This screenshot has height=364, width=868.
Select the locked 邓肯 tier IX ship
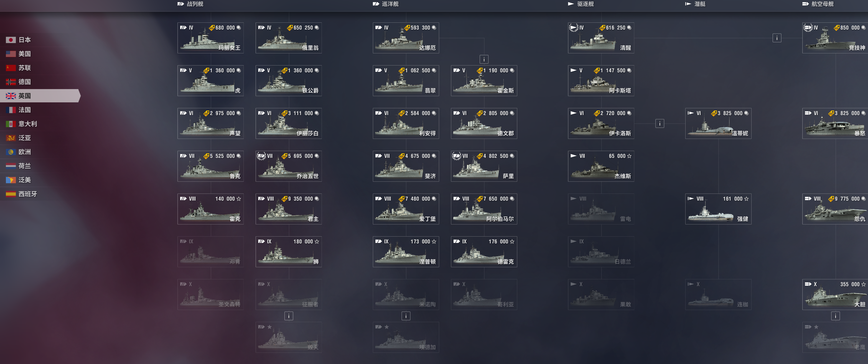(x=211, y=252)
